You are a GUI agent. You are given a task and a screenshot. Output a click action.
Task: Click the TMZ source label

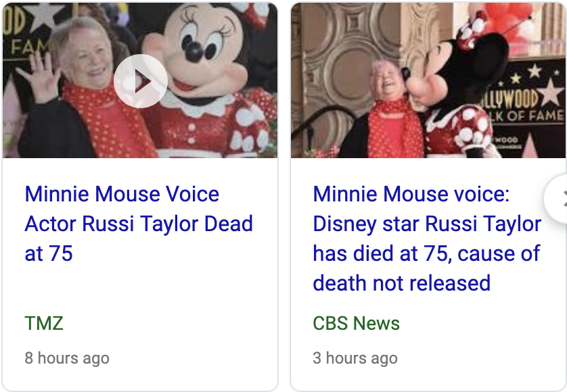coord(44,323)
